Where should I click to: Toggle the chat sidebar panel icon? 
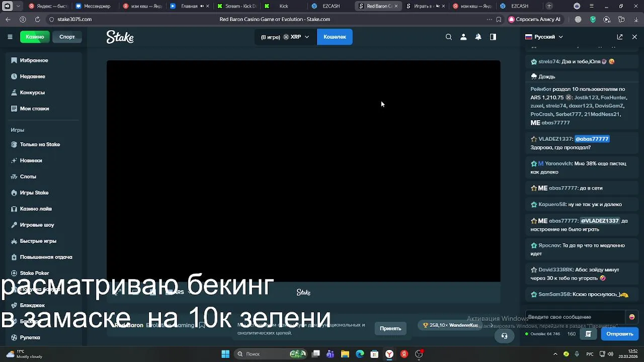tap(493, 37)
